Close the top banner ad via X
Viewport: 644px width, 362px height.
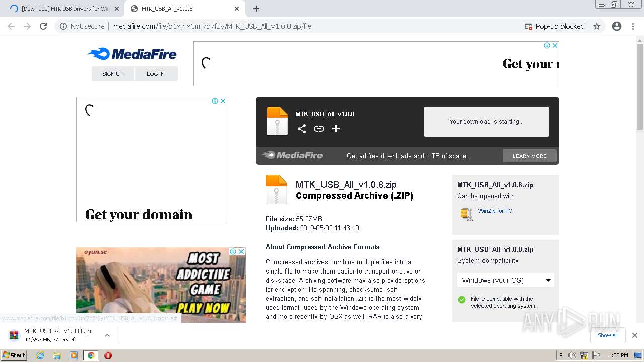555,45
